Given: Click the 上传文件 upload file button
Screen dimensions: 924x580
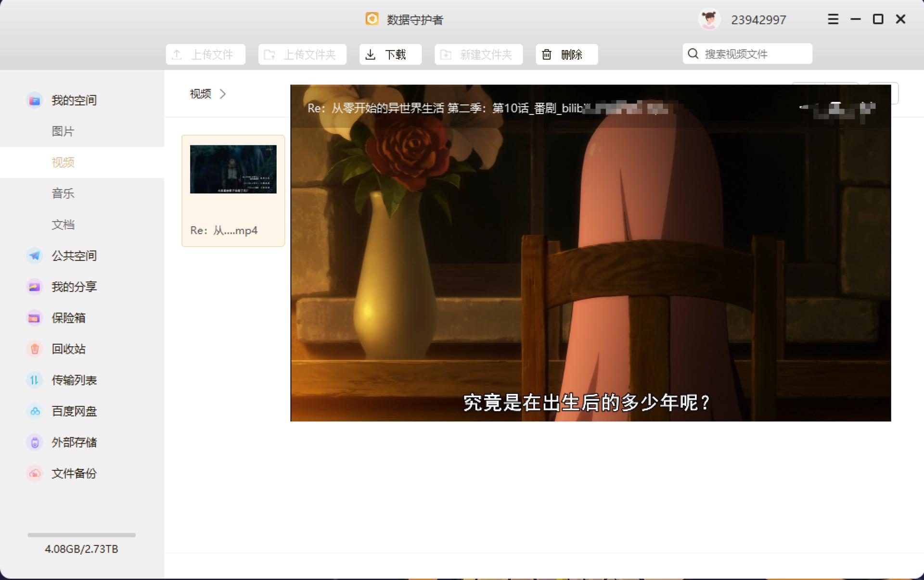Looking at the screenshot, I should (x=205, y=54).
